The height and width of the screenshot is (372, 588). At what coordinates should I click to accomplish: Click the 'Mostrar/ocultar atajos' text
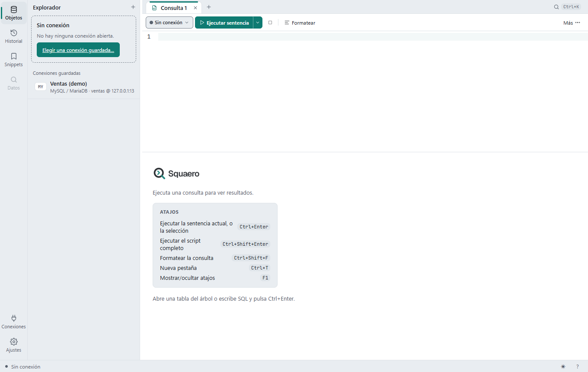pyautogui.click(x=187, y=278)
